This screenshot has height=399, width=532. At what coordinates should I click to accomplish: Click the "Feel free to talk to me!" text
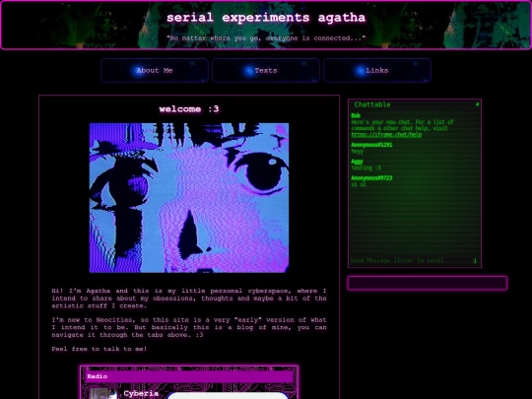pyautogui.click(x=100, y=349)
